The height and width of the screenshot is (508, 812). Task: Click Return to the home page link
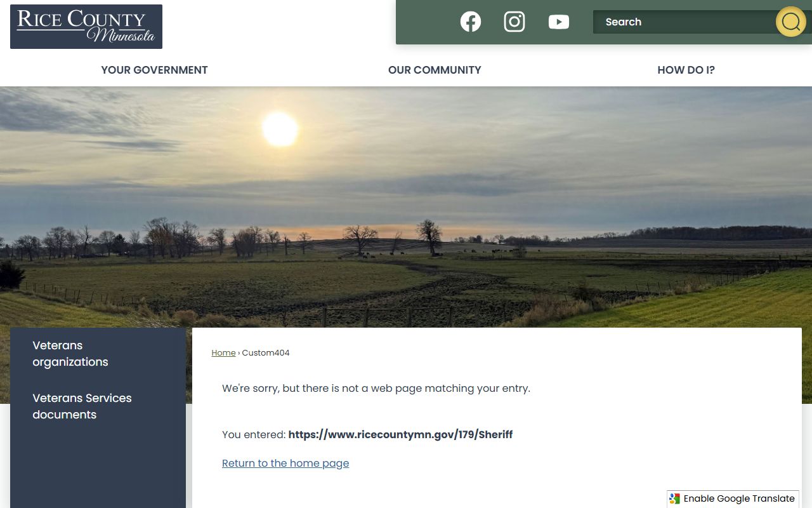(x=285, y=464)
